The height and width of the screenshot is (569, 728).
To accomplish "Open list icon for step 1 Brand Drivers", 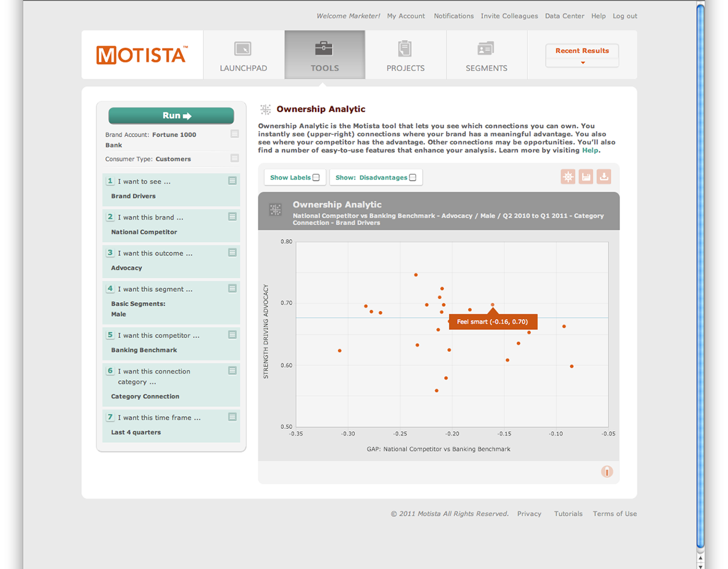I will [232, 181].
